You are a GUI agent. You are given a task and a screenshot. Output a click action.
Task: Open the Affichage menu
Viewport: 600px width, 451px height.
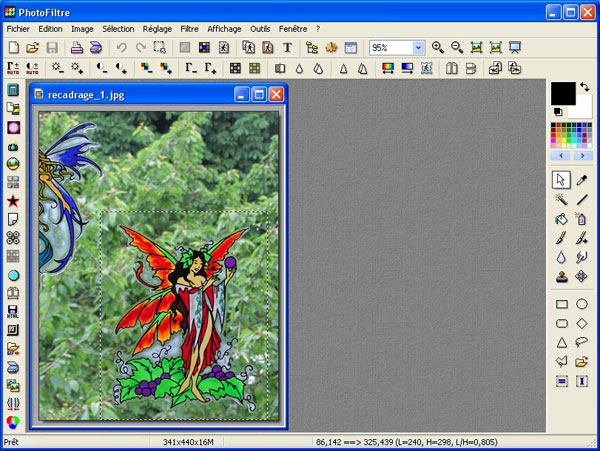[x=224, y=29]
